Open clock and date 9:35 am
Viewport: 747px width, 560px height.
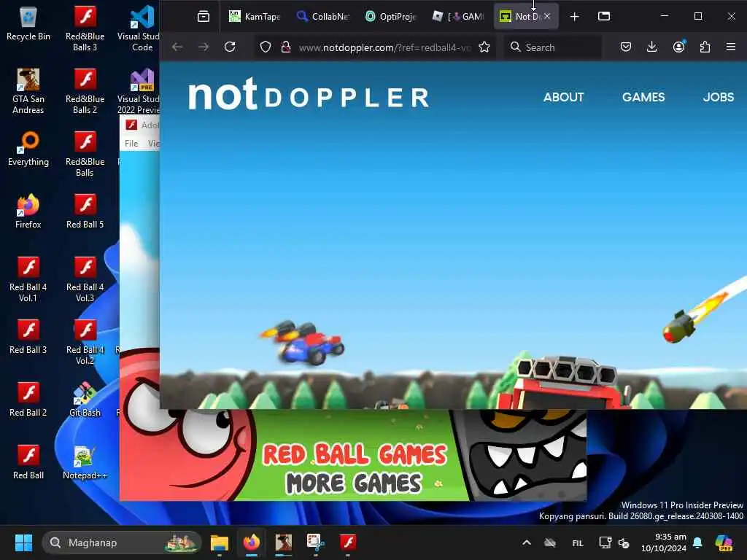(664, 542)
